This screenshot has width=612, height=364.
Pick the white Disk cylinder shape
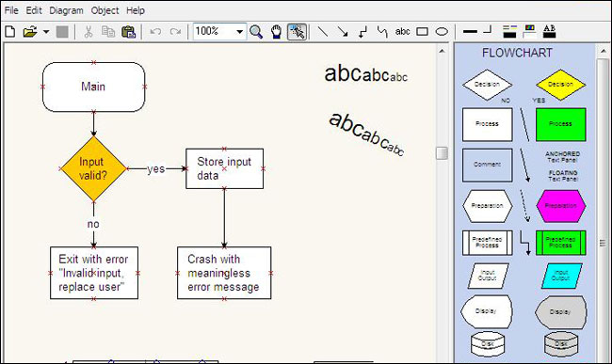pos(488,343)
